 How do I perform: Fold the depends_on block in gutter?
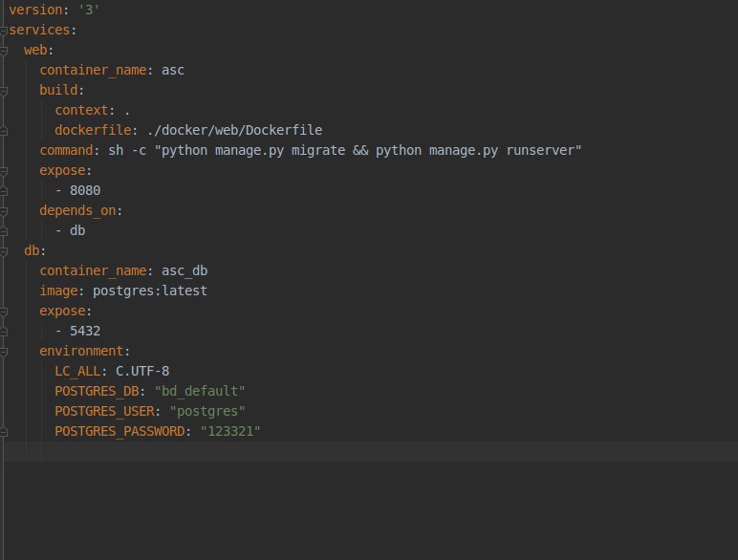[x=4, y=211]
